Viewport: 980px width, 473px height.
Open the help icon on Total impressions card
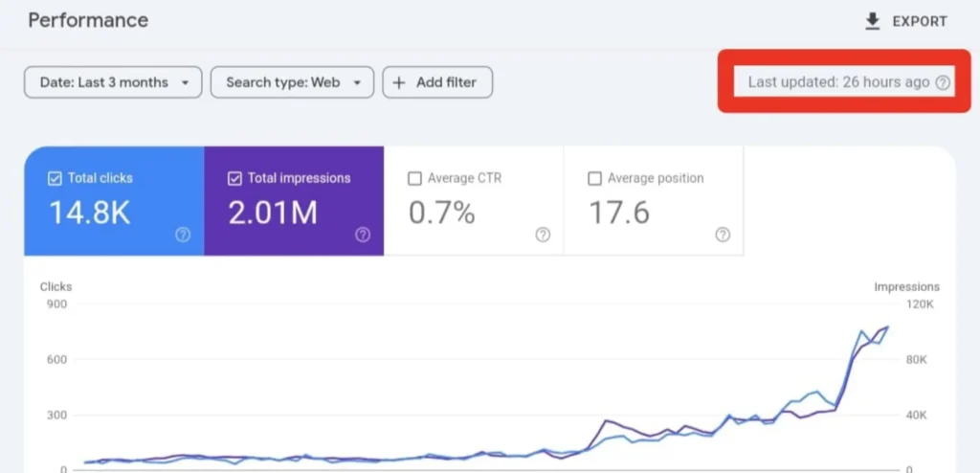363,235
